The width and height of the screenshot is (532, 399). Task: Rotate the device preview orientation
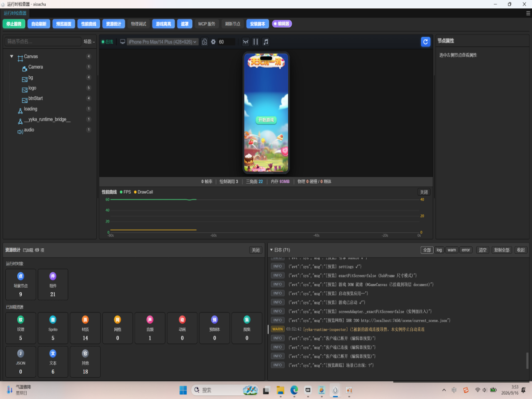click(204, 42)
